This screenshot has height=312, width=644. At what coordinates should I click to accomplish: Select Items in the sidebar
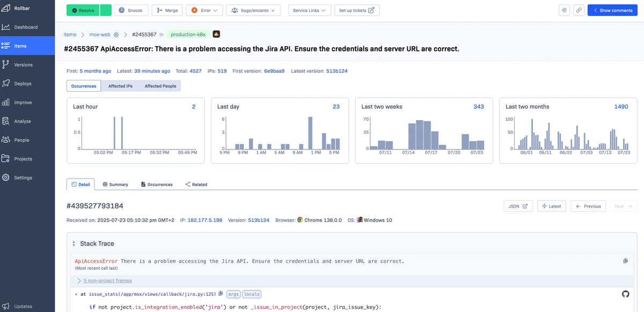point(27,46)
